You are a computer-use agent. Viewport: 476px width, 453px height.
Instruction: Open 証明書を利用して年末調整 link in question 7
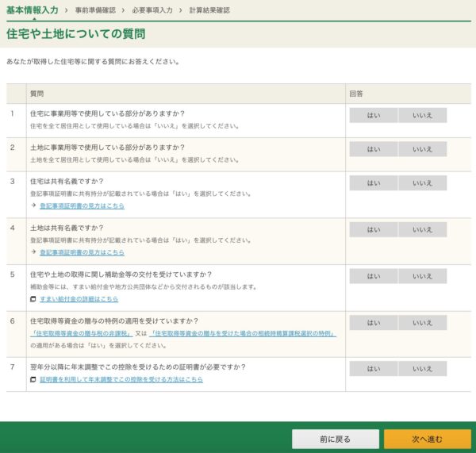click(121, 379)
